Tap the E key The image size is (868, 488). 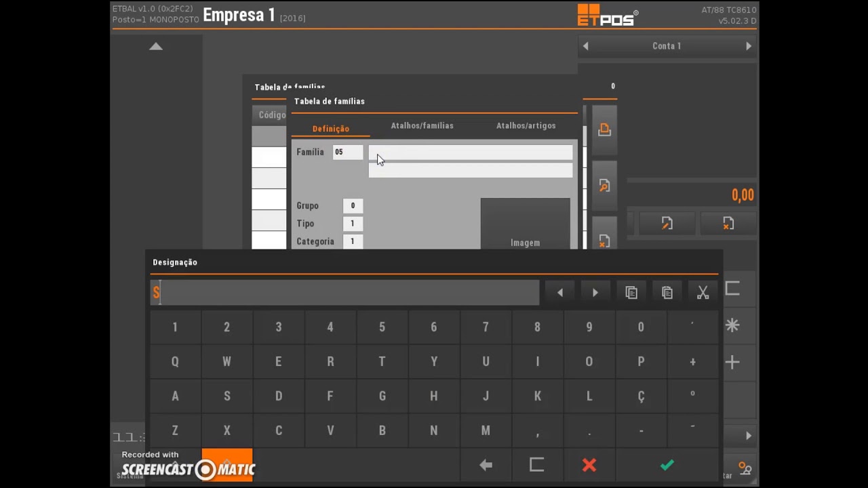(279, 362)
